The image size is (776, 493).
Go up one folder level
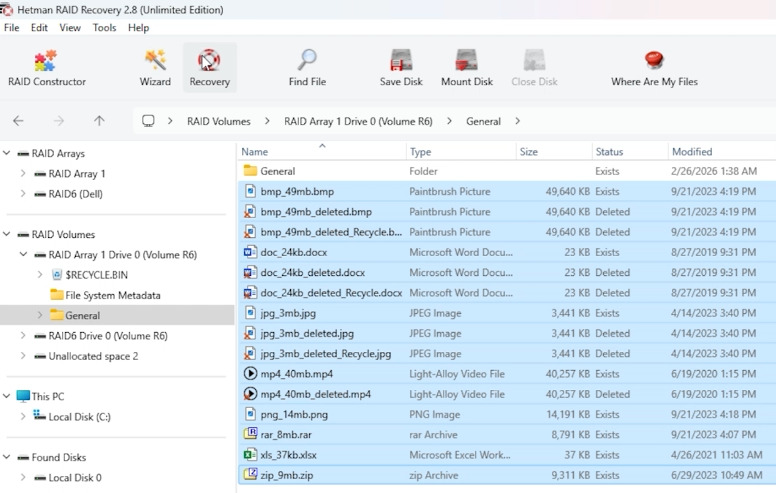(99, 121)
